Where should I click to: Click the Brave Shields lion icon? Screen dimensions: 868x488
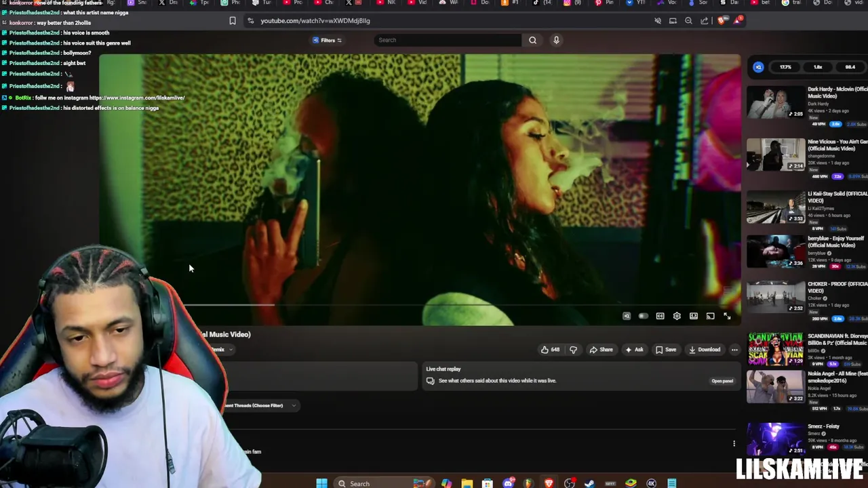tap(721, 21)
